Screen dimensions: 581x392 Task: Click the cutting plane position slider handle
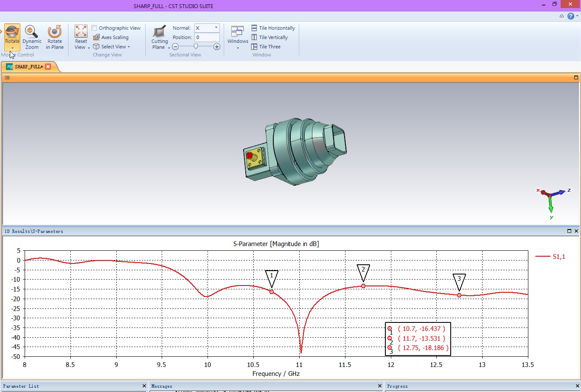click(x=196, y=46)
